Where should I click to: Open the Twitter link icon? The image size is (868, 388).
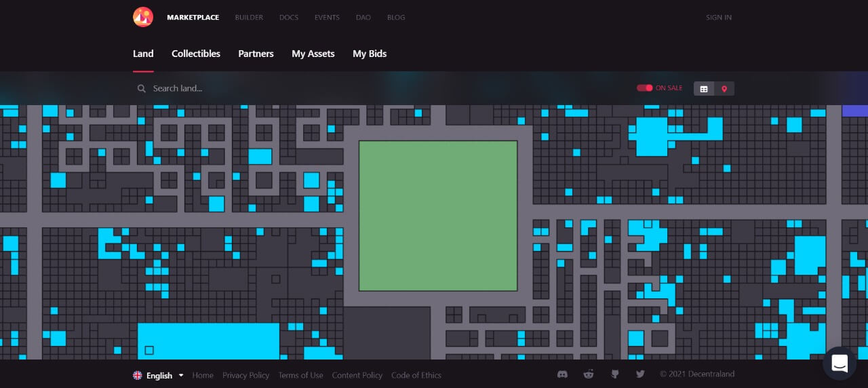tap(640, 374)
